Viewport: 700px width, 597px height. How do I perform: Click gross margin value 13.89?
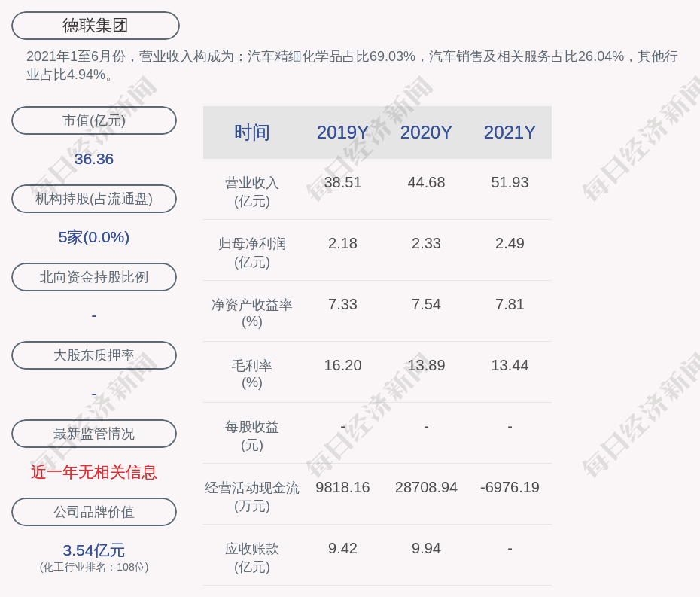pyautogui.click(x=426, y=365)
